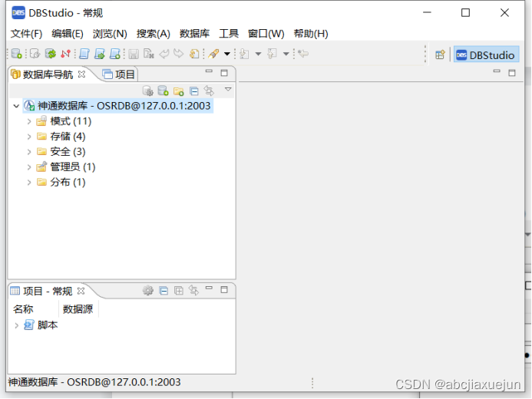This screenshot has height=399, width=532.
Task: Switch to the 项目 tab
Action: pos(119,74)
